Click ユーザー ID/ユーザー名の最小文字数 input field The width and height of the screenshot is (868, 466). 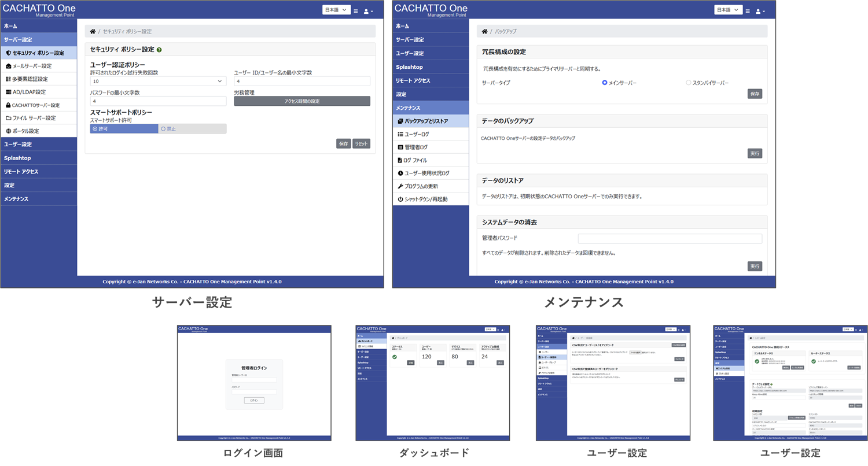pos(301,82)
